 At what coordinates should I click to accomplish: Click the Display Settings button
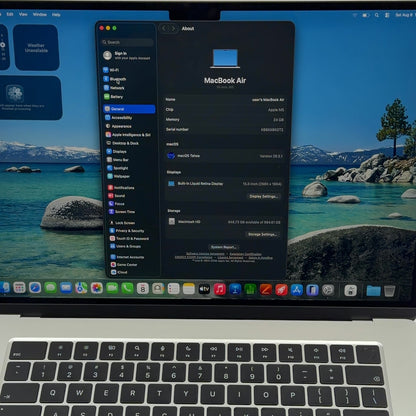(x=263, y=196)
